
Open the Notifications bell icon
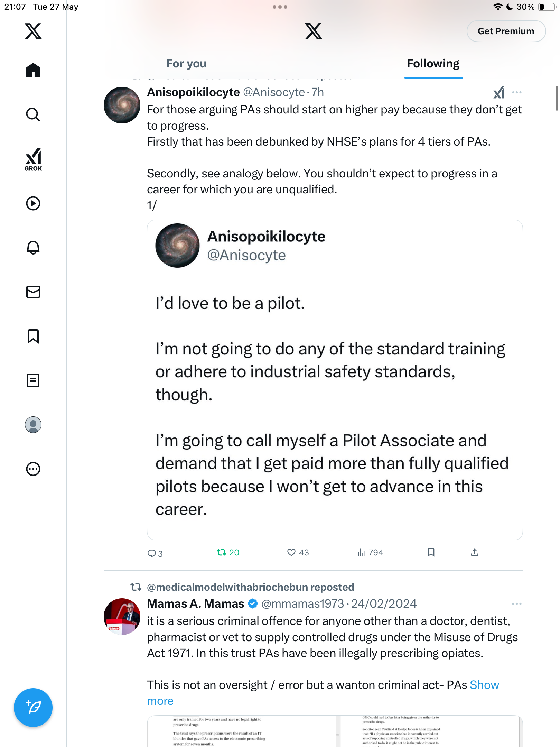33,247
